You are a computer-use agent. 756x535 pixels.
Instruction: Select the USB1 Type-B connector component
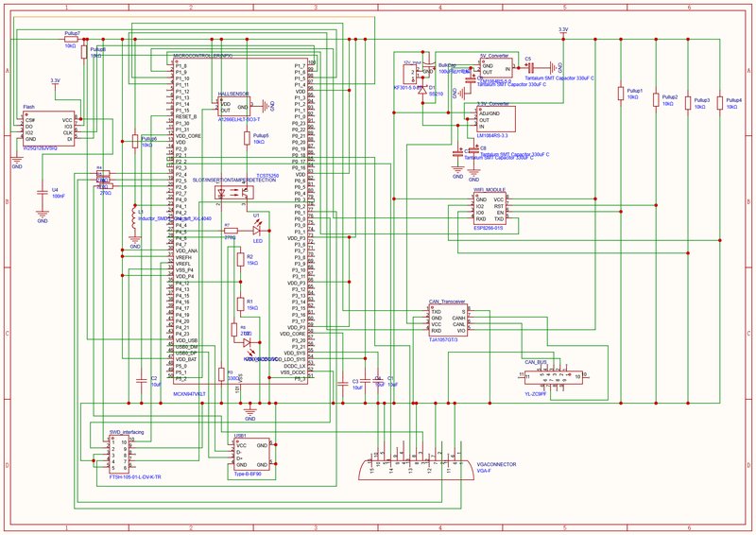[x=251, y=455]
